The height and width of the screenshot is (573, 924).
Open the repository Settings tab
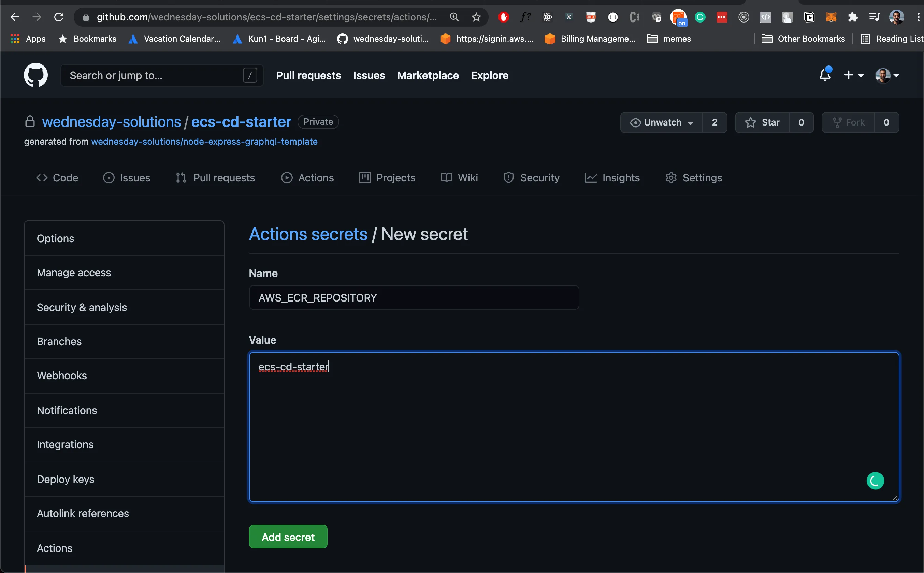coord(694,178)
